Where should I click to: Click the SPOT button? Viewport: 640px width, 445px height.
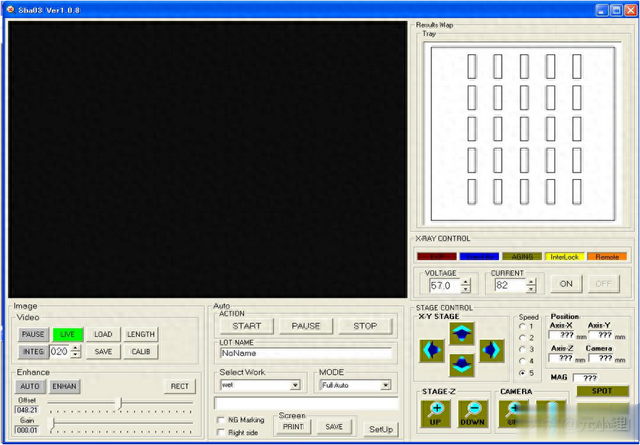(x=602, y=391)
